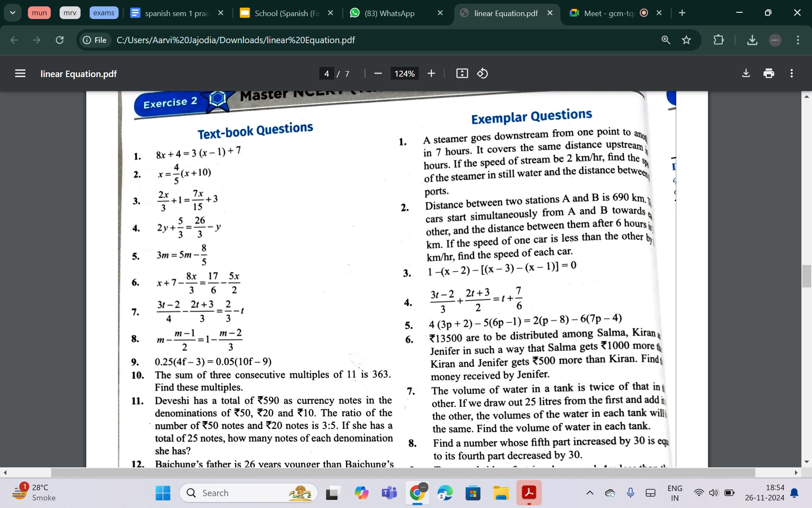This screenshot has height=508, width=812.
Task: Open the weather widget 28°C Smoke
Action: pyautogui.click(x=34, y=493)
